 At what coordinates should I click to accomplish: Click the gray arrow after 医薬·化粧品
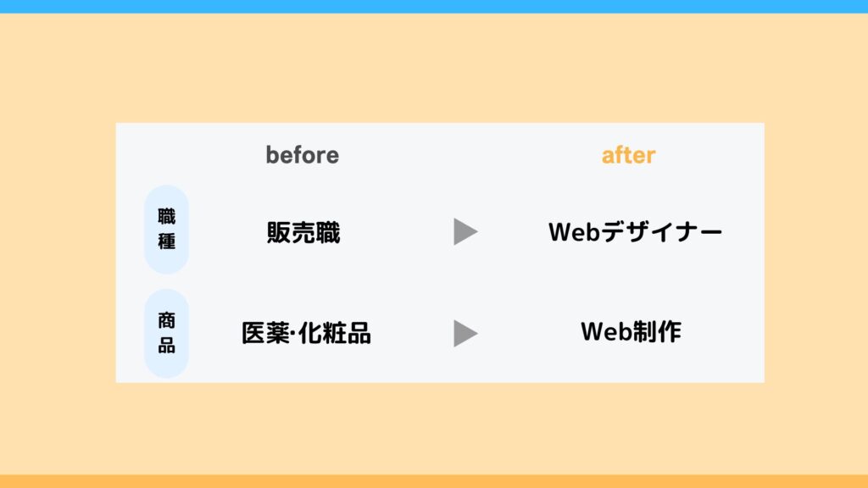pos(465,333)
